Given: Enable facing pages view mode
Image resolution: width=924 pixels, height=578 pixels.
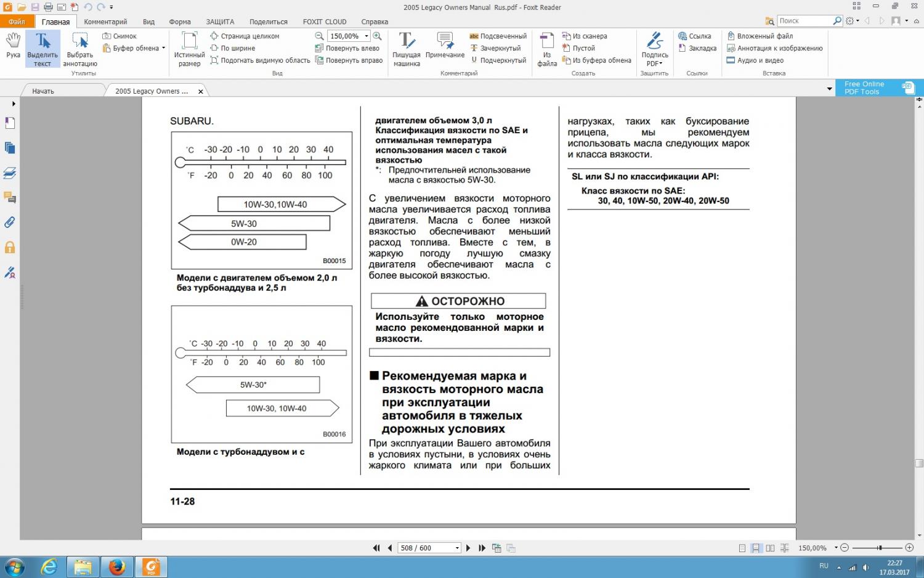Looking at the screenshot, I should click(x=770, y=548).
